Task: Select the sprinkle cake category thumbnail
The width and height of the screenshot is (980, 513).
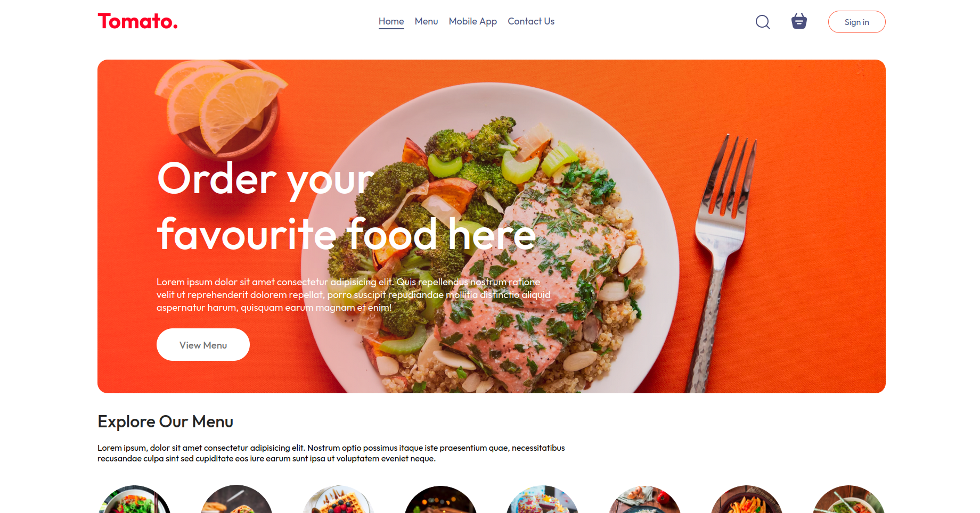Action: [543, 499]
